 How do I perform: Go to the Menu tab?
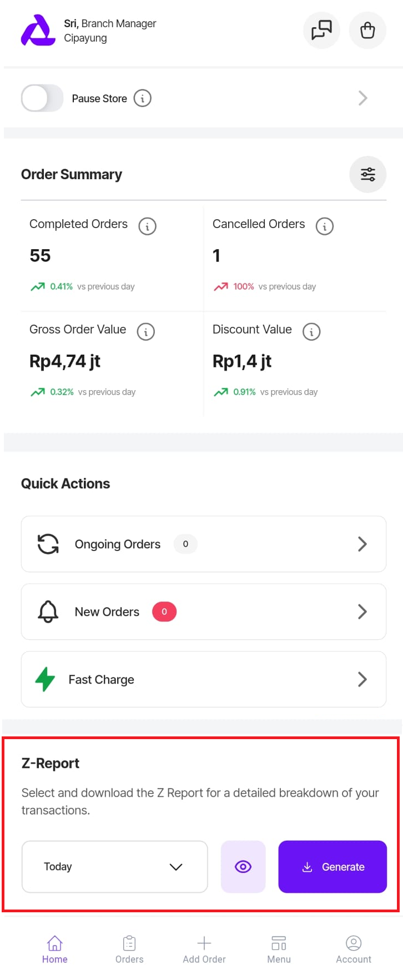279,949
